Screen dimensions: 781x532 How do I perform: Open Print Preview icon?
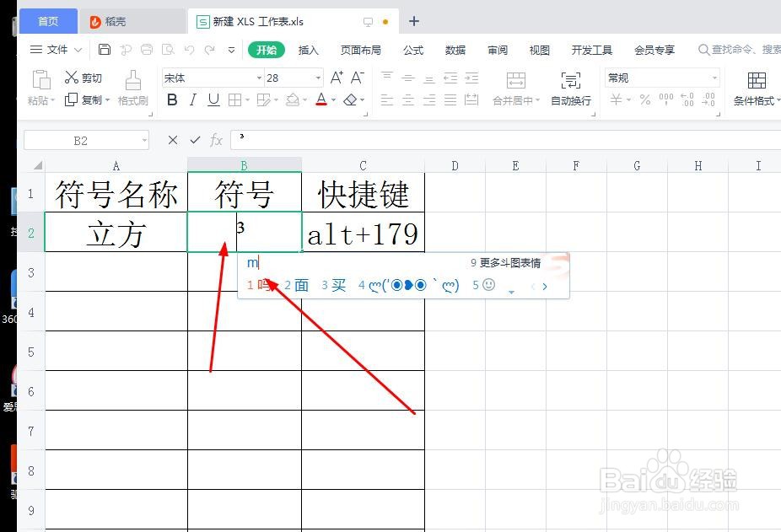[168, 49]
